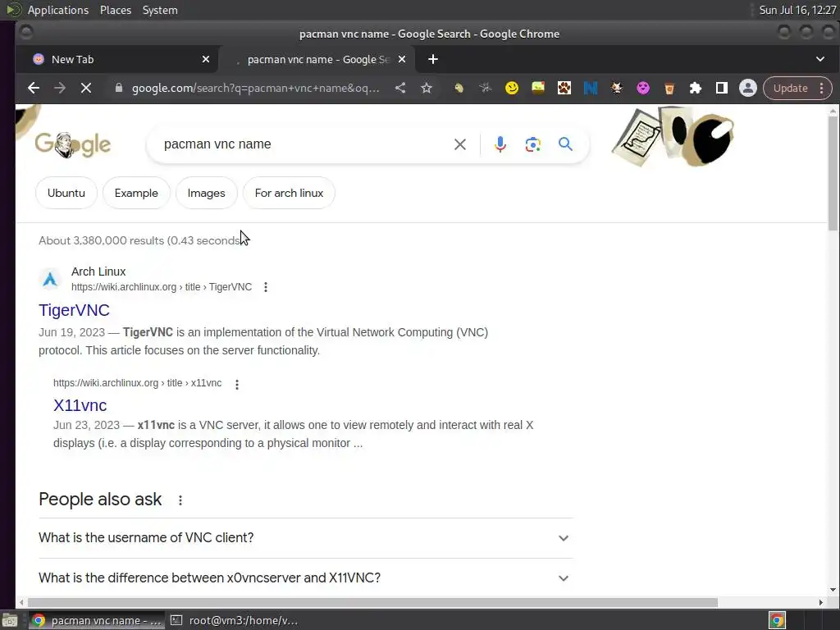The width and height of the screenshot is (840, 630).
Task: Click the vertical page scrollbar
Action: pyautogui.click(x=833, y=174)
